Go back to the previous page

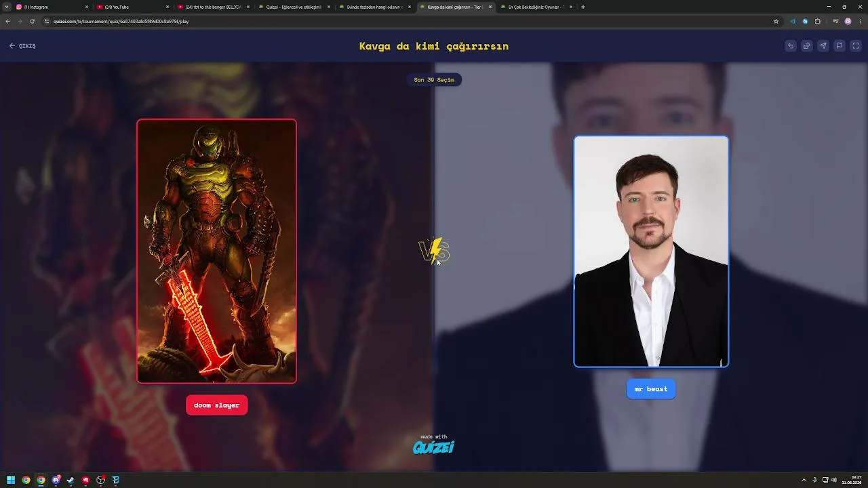pos(7,21)
